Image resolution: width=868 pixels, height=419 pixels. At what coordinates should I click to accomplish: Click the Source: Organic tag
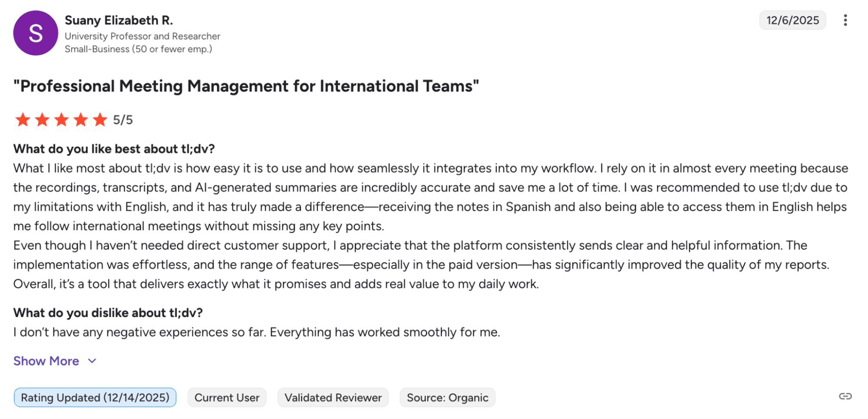pyautogui.click(x=447, y=397)
